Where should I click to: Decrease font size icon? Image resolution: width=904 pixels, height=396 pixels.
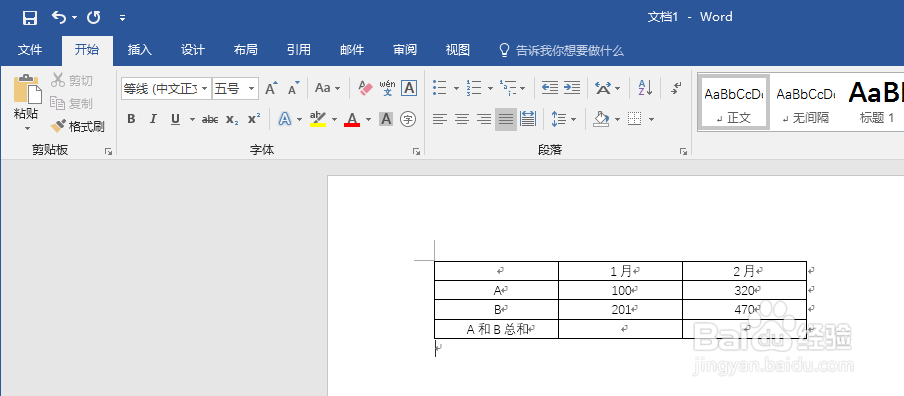(x=294, y=88)
